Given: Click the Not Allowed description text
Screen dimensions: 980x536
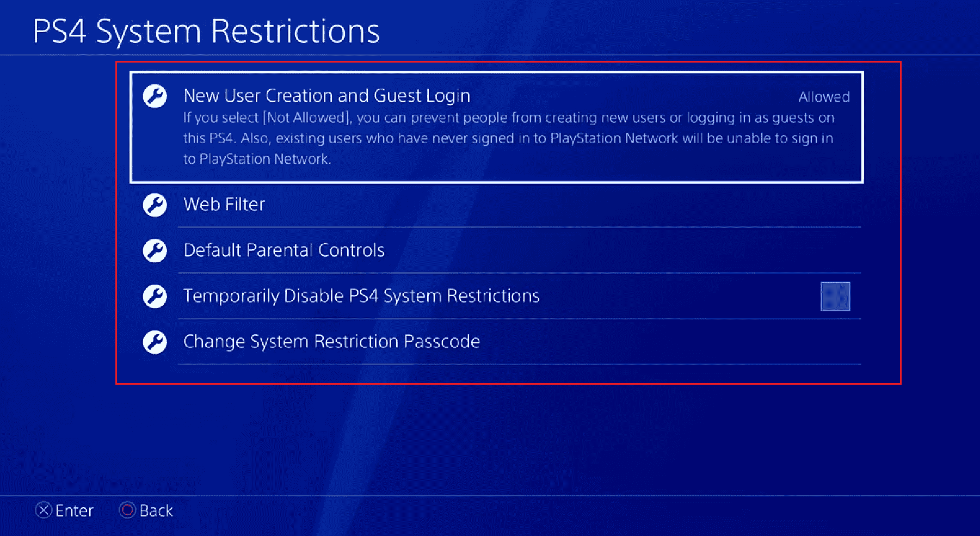Looking at the screenshot, I should click(x=508, y=118).
